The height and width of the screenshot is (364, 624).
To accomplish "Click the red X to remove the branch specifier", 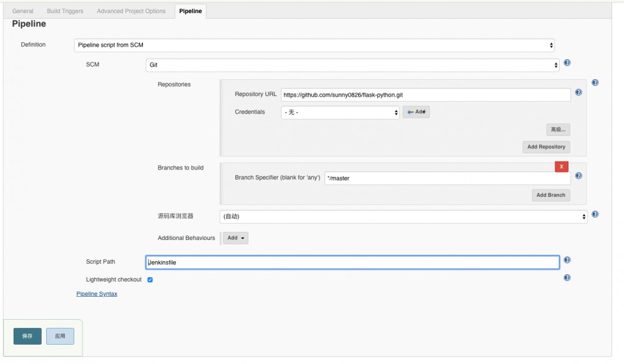I will pyautogui.click(x=561, y=166).
